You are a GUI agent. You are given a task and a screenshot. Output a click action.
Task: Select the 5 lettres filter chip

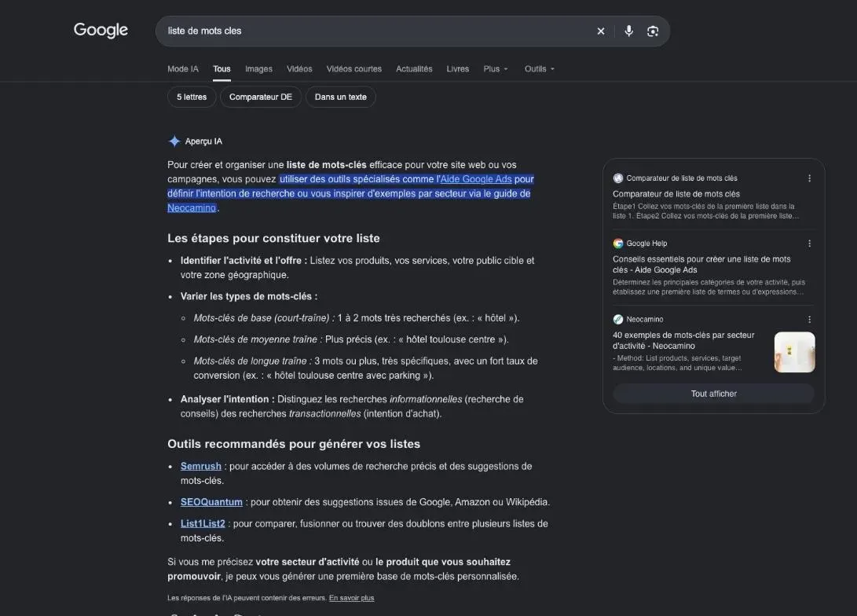192,97
